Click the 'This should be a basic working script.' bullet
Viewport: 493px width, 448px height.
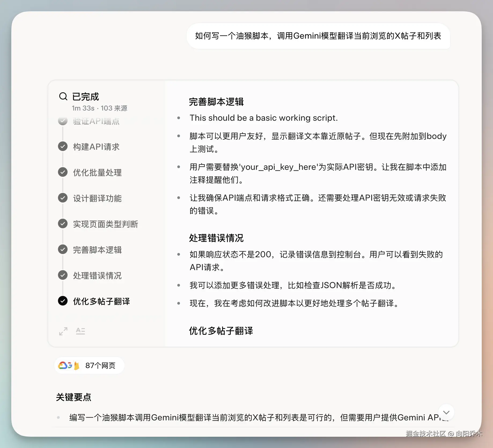coord(264,118)
